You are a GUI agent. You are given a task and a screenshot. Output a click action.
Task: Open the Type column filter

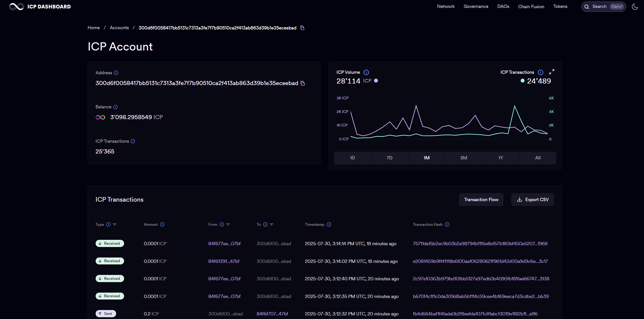click(115, 224)
